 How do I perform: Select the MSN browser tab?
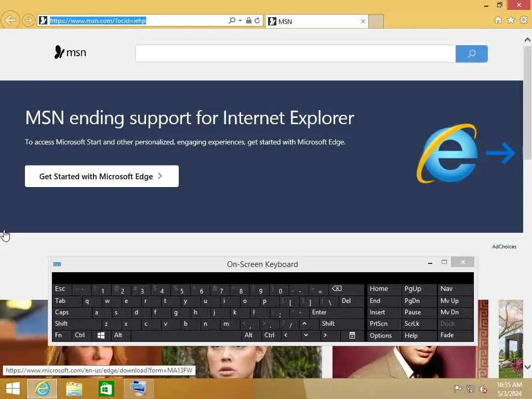[x=316, y=21]
